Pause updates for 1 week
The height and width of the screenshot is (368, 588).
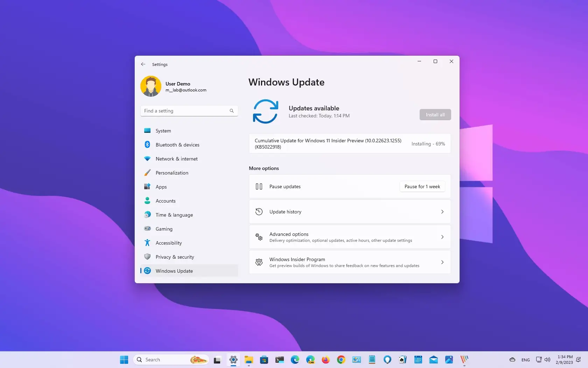click(422, 186)
